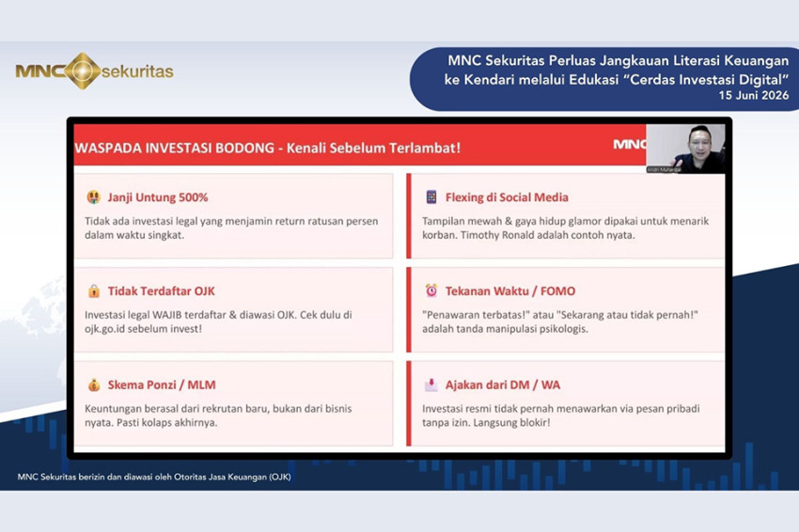Click the OJK supervision disclaimer footer text

(x=154, y=477)
